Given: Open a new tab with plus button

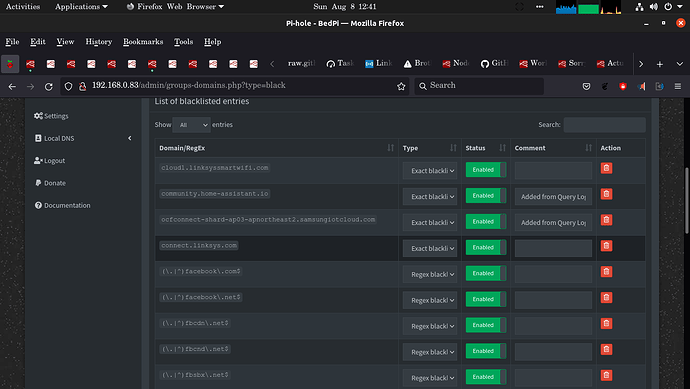Looking at the screenshot, I should (x=660, y=64).
